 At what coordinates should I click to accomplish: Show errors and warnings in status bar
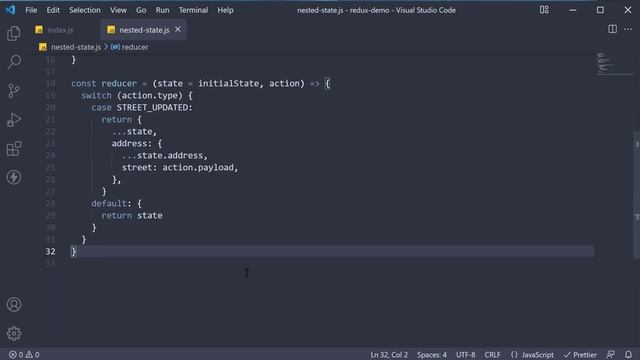point(24,355)
